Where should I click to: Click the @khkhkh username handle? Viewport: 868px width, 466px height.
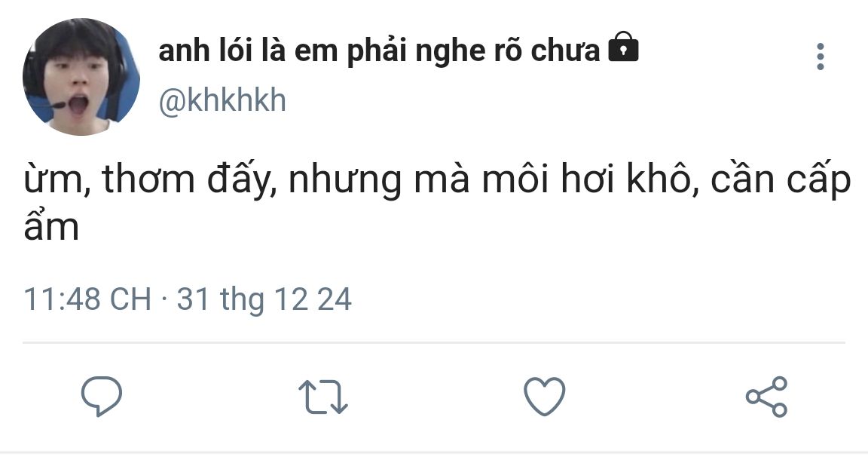click(222, 100)
